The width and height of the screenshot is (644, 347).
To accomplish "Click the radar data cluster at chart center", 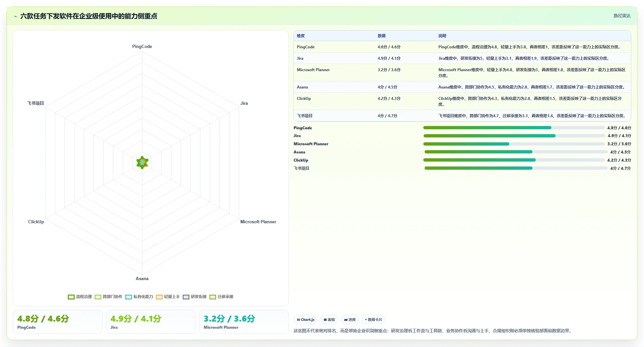I will (x=142, y=162).
